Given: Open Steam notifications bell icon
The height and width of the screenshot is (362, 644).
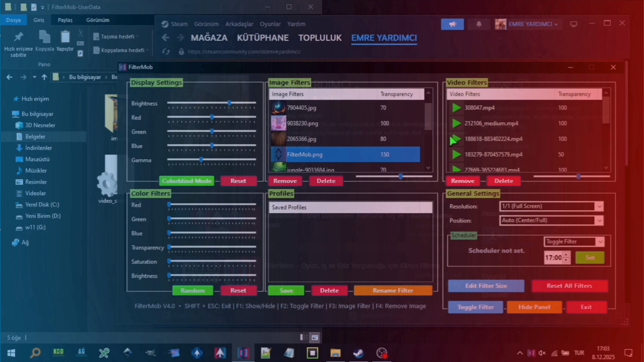Looking at the screenshot, I should click(479, 24).
